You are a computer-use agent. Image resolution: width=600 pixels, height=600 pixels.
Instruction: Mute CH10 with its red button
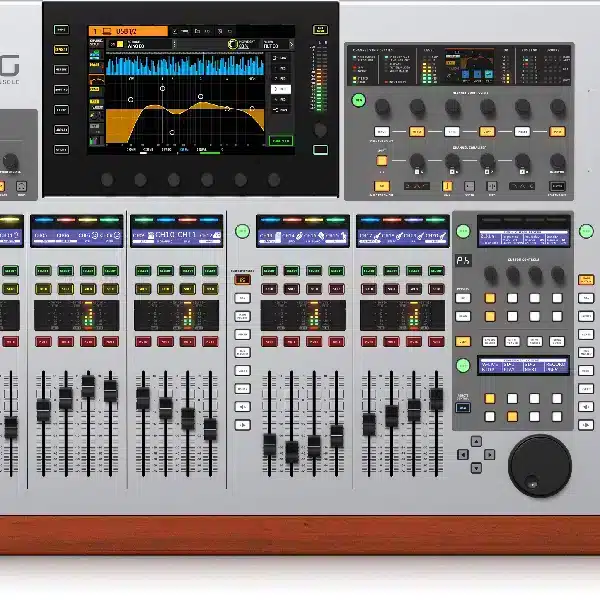point(165,342)
